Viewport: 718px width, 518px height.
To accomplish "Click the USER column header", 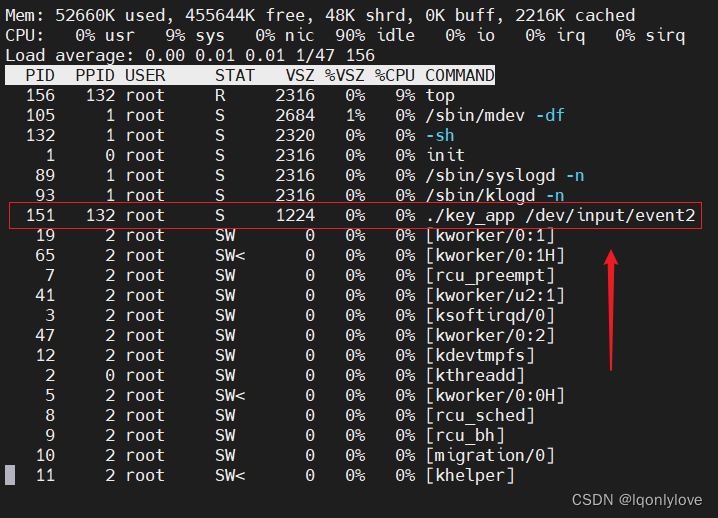I will pyautogui.click(x=145, y=75).
